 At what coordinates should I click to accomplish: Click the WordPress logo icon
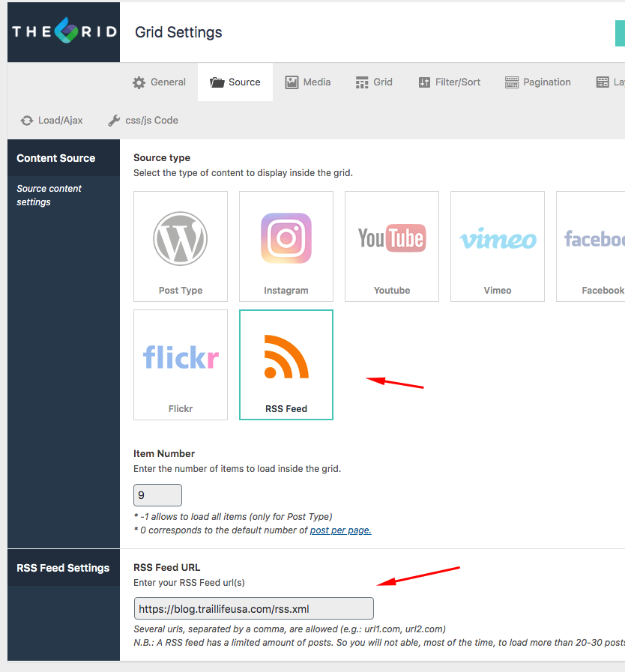coord(181,239)
